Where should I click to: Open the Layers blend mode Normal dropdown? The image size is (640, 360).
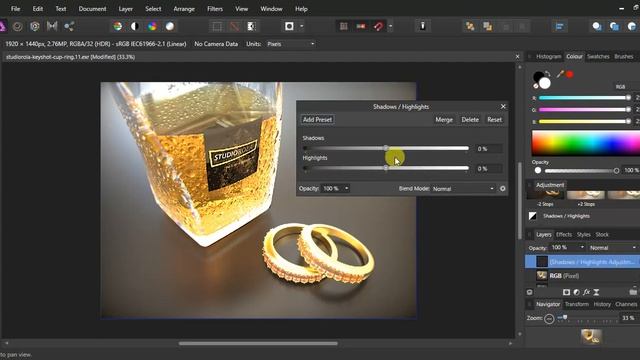613,248
